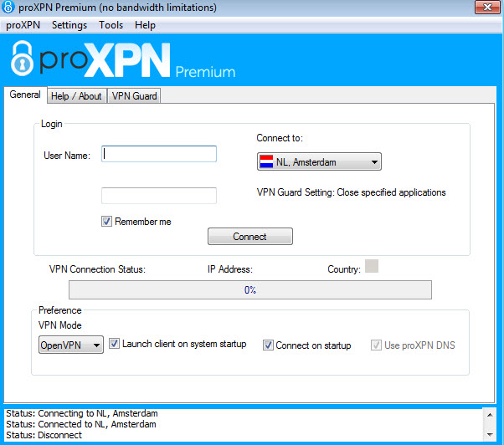The width and height of the screenshot is (504, 445).
Task: Click the Connect button
Action: [x=250, y=237]
